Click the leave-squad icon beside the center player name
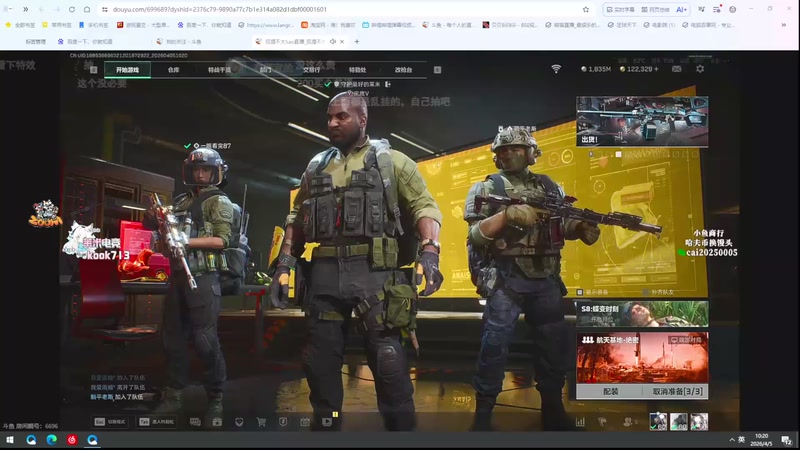Viewport: 800px width, 450px height. [x=388, y=84]
